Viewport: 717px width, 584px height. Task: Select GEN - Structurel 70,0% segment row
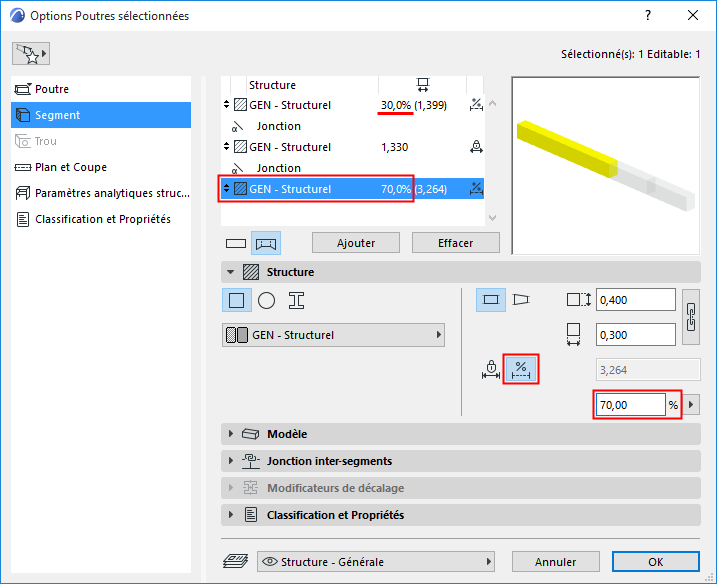pos(352,189)
